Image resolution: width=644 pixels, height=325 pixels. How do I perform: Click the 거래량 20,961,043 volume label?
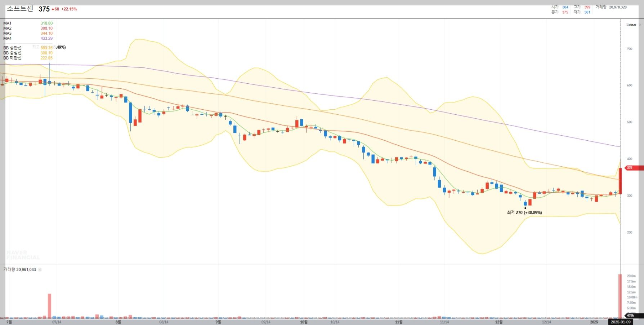[20, 270]
